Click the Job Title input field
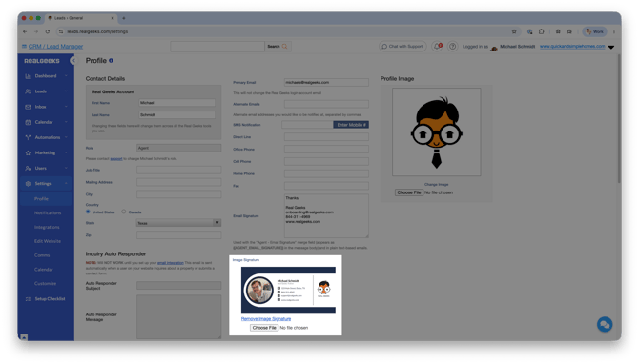The image size is (639, 364). coord(178,170)
